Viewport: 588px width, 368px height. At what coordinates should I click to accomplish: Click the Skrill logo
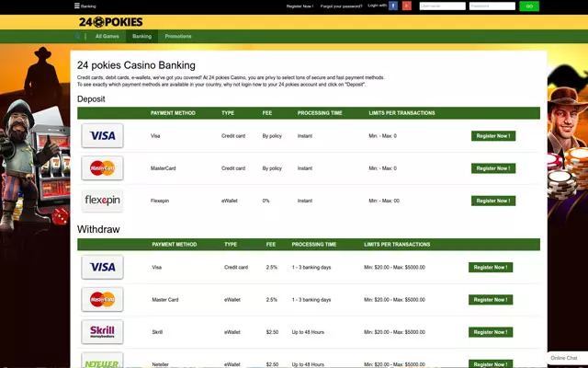click(x=102, y=331)
